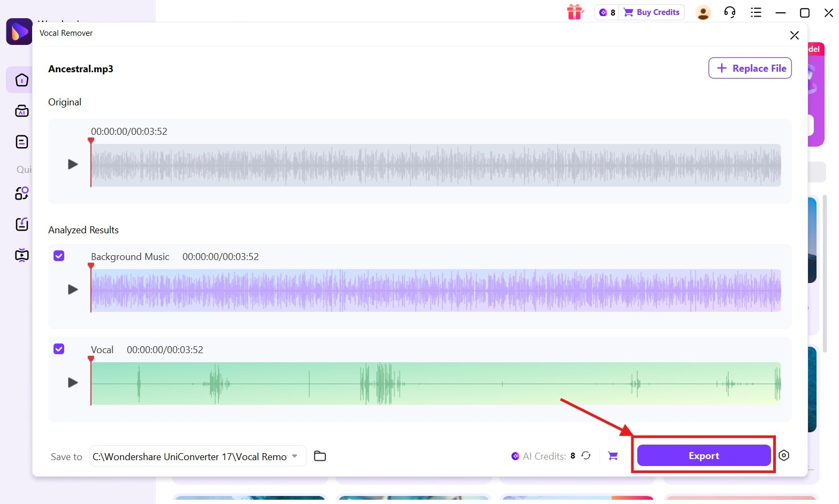Play the Vocal track
Viewport: 839px width, 504px height.
click(x=73, y=383)
